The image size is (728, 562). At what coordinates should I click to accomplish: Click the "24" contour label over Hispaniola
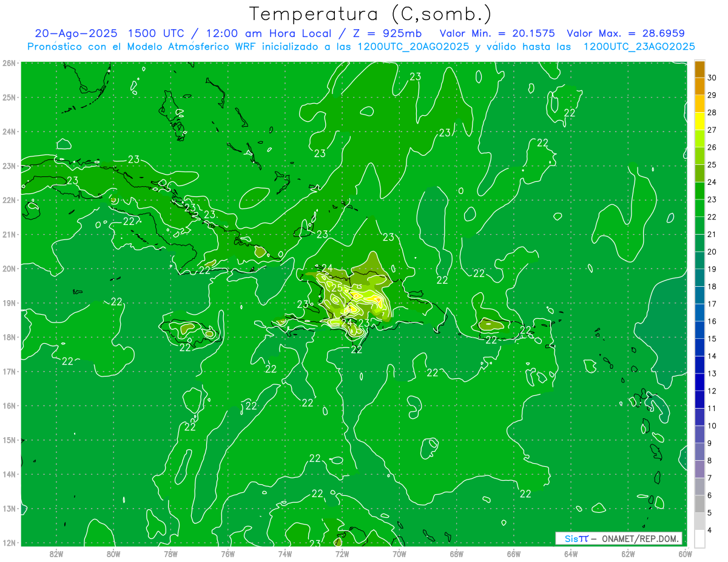[327, 268]
